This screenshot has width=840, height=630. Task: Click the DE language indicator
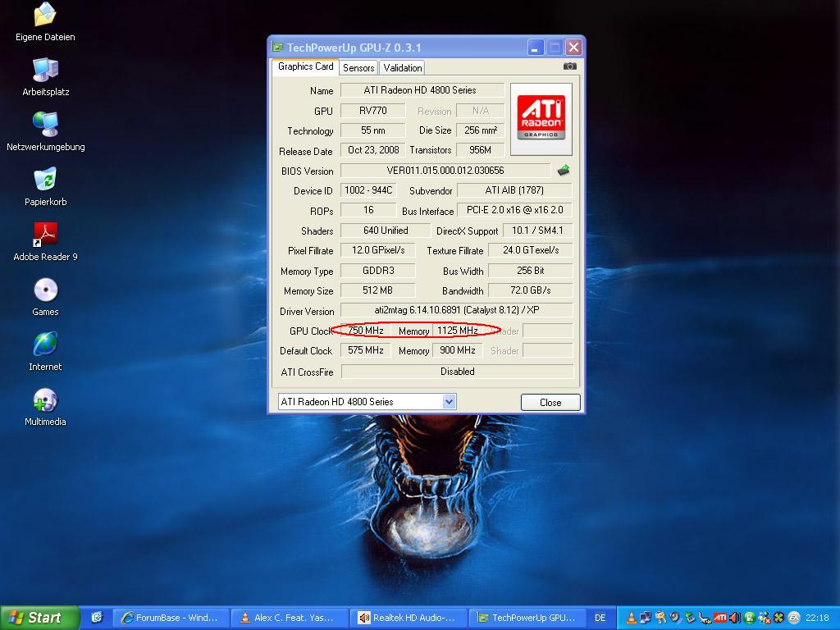600,618
